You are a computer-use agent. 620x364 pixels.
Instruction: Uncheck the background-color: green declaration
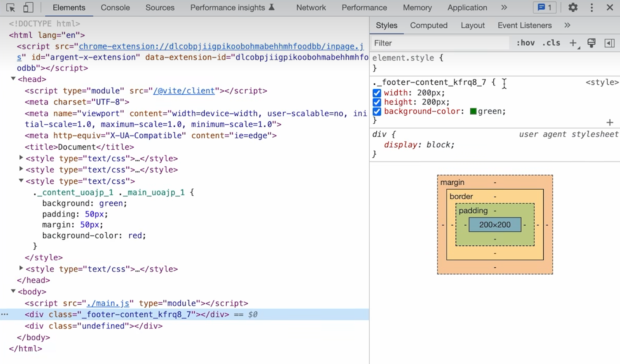377,112
